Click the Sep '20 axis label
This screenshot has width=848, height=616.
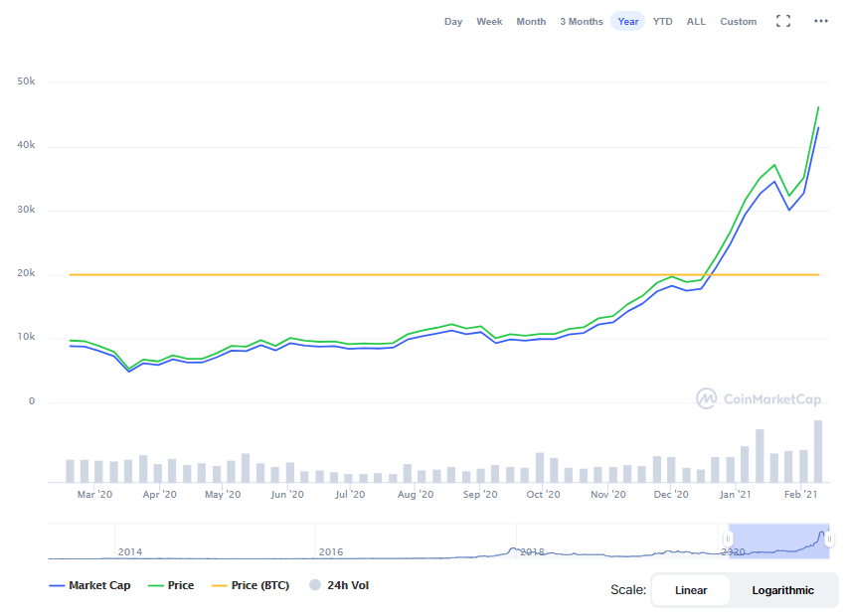[480, 494]
